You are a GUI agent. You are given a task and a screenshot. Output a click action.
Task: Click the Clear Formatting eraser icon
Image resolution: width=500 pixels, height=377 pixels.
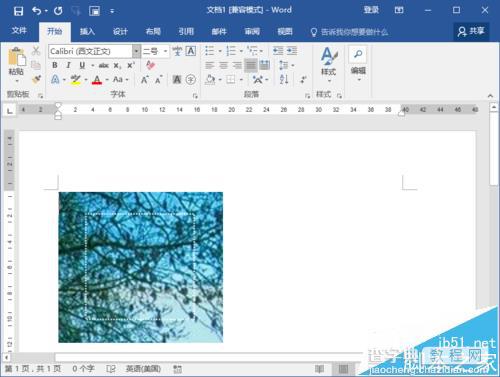pyautogui.click(x=150, y=65)
